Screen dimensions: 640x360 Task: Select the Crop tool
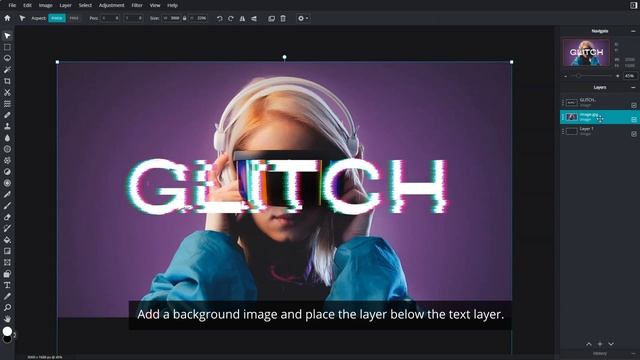(7, 81)
